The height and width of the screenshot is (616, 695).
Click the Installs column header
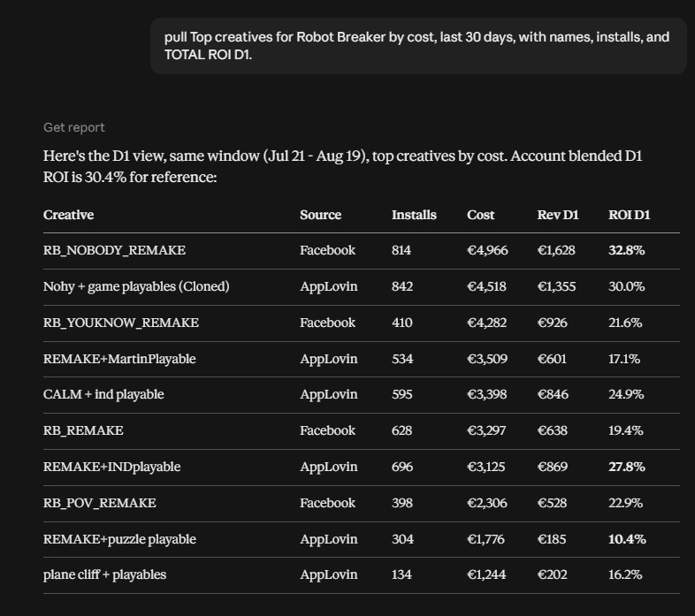[414, 215]
